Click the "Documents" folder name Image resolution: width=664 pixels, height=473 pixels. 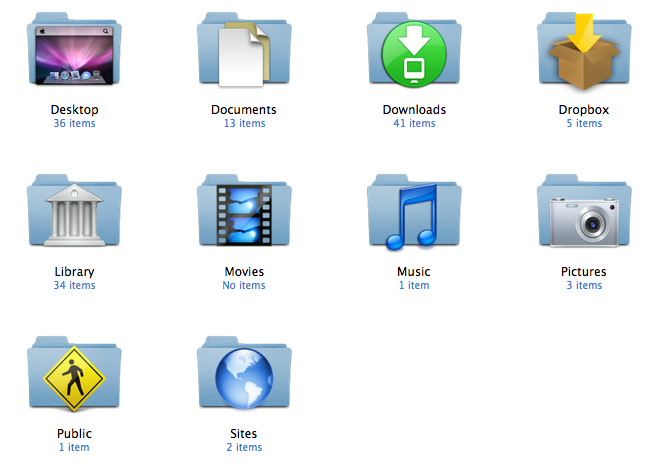pyautogui.click(x=244, y=110)
